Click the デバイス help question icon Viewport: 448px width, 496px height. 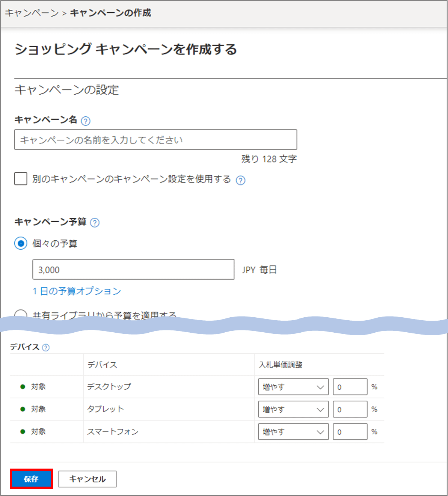[46, 348]
